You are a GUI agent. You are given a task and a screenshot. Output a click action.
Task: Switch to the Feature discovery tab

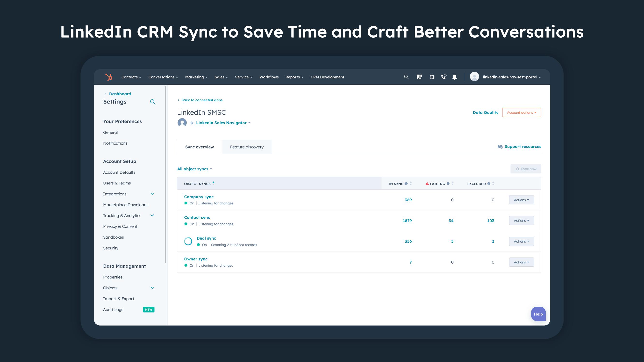(x=247, y=147)
